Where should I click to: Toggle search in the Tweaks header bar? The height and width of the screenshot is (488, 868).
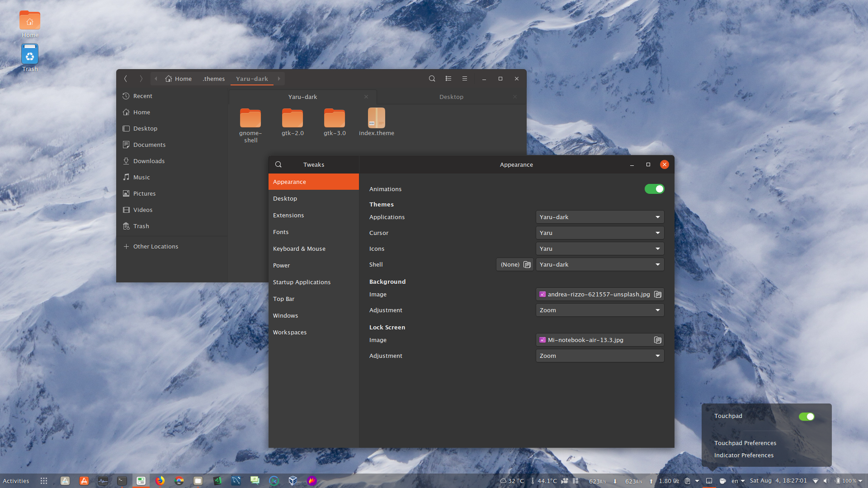[x=278, y=164]
